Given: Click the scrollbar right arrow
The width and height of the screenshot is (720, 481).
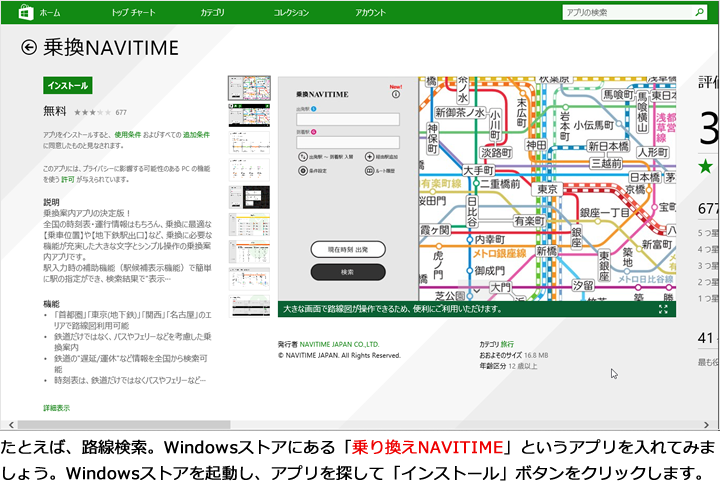Looking at the screenshot, I should click(x=707, y=425).
